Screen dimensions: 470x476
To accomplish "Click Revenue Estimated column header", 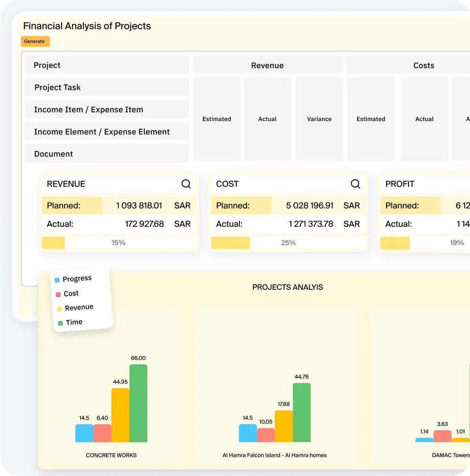I will coord(217,119).
